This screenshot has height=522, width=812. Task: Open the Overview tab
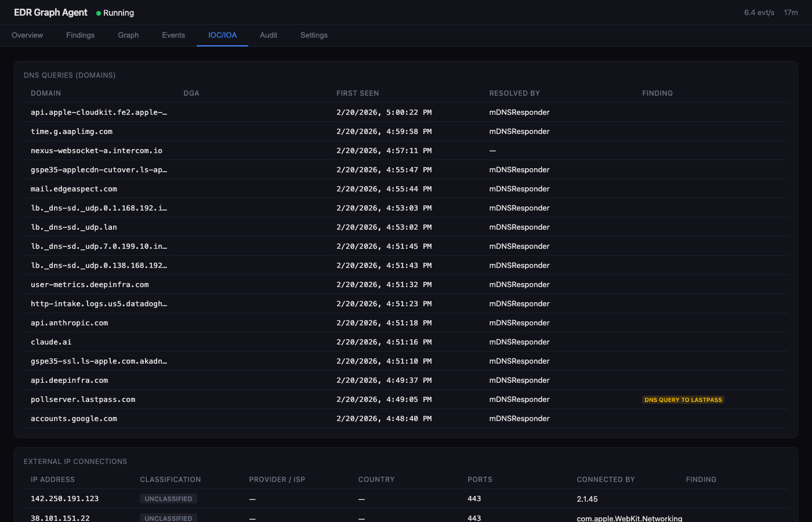click(x=27, y=35)
